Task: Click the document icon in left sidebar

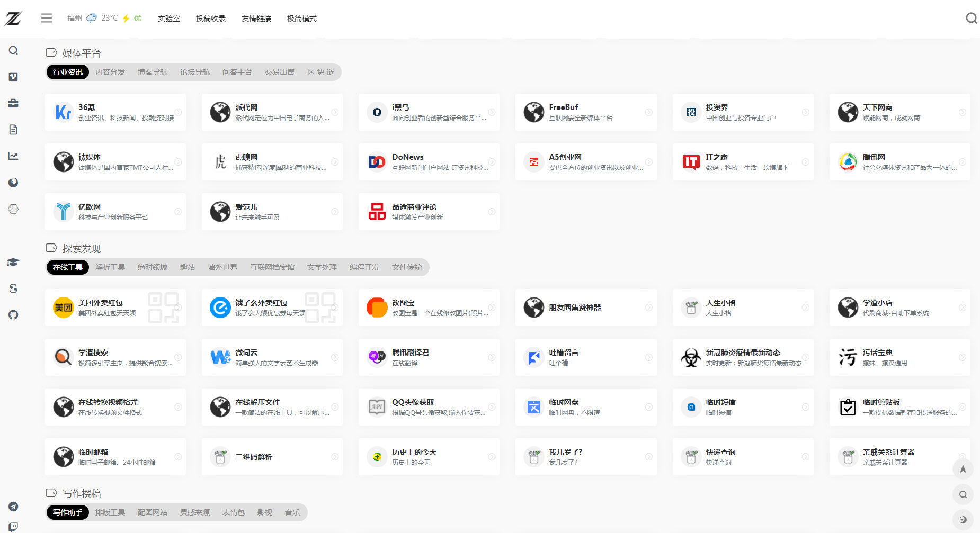Action: coord(13,130)
